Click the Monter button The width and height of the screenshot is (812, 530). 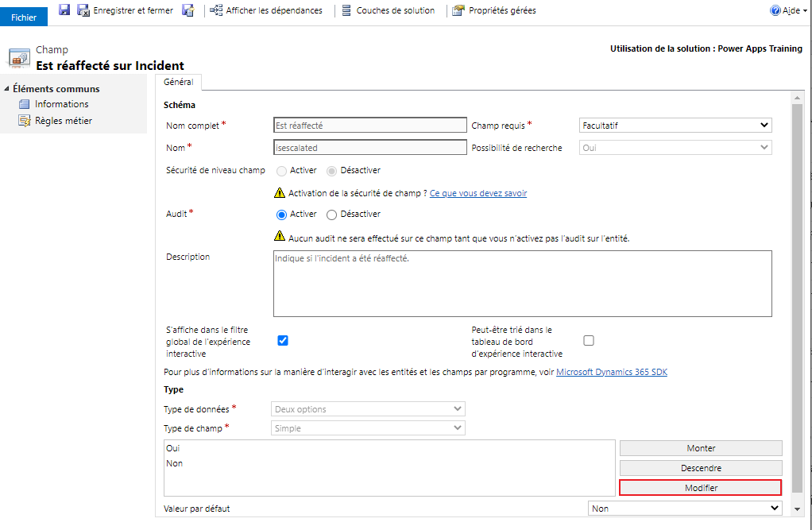pos(701,448)
